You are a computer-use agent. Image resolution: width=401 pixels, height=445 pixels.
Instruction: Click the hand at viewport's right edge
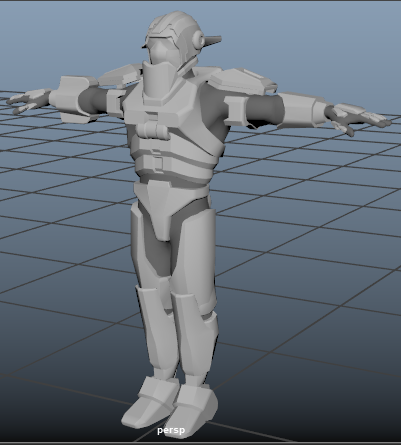point(358,118)
